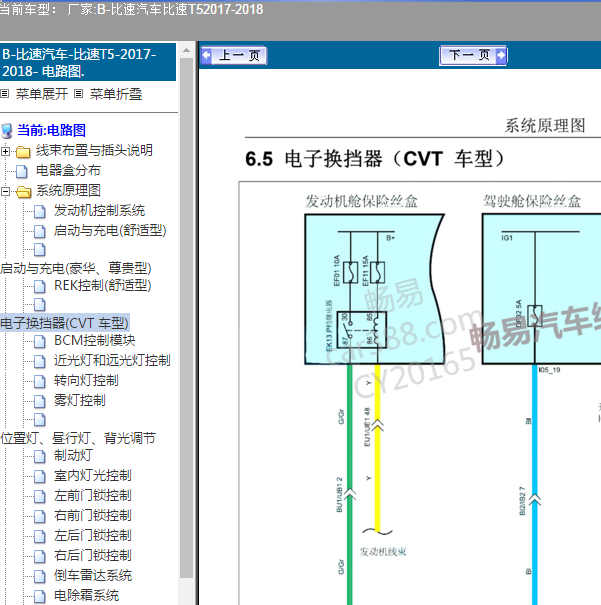Click sidebar scrollbar up arrow
The image size is (601, 605).
coord(186,50)
